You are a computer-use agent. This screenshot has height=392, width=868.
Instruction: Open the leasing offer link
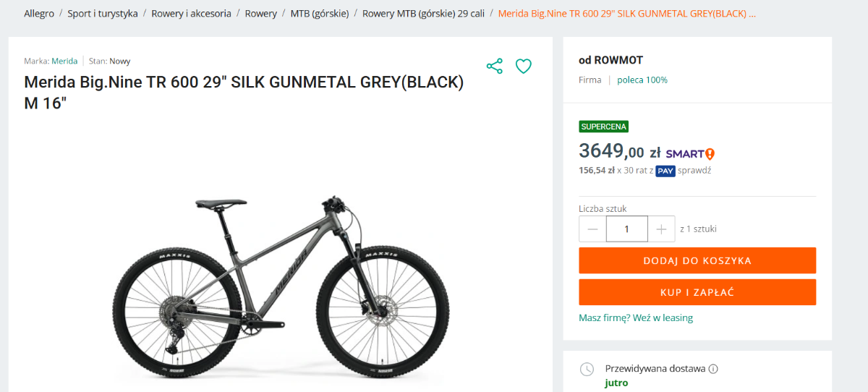point(636,318)
